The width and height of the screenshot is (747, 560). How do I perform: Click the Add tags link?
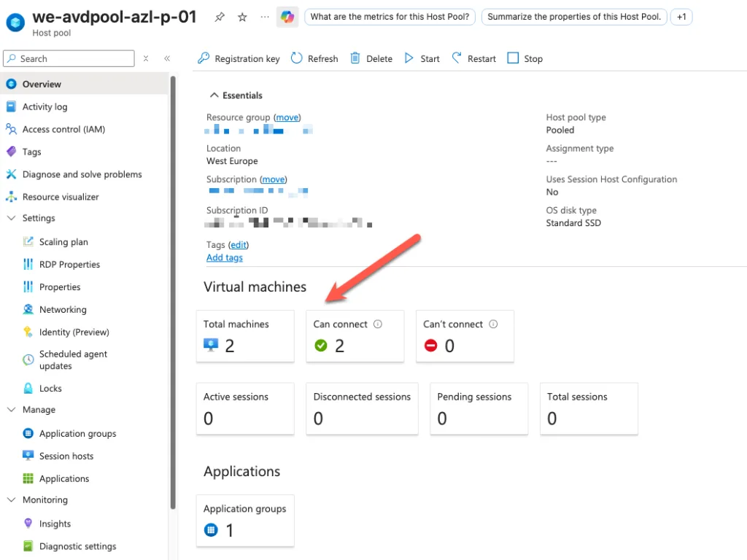[x=225, y=257]
